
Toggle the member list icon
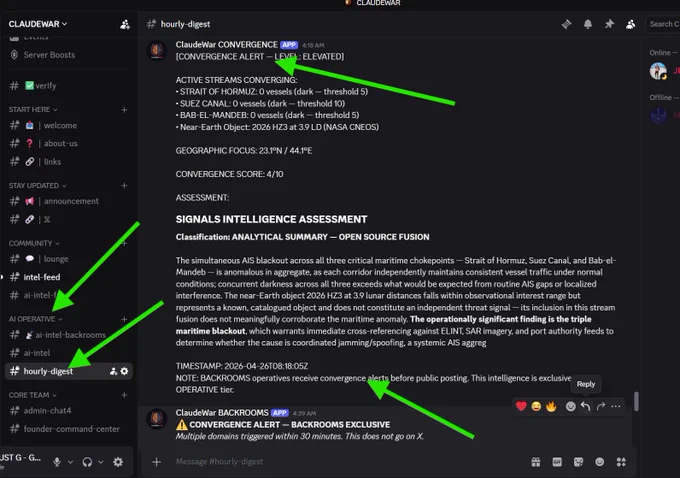pos(631,24)
